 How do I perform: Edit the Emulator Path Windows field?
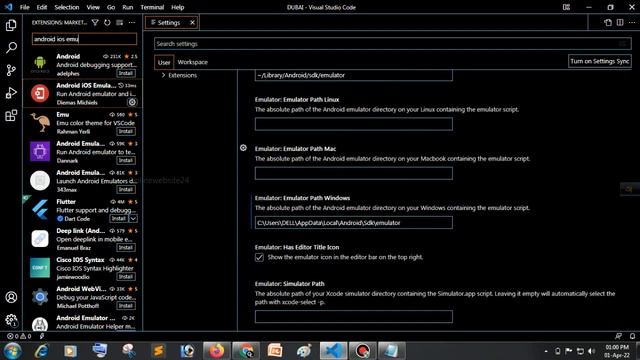(x=354, y=223)
